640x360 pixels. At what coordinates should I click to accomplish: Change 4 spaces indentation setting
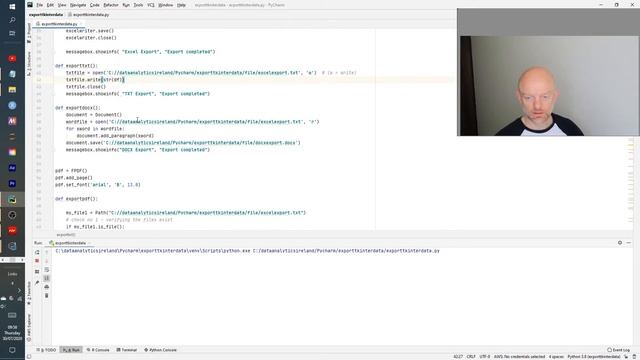[556, 357]
